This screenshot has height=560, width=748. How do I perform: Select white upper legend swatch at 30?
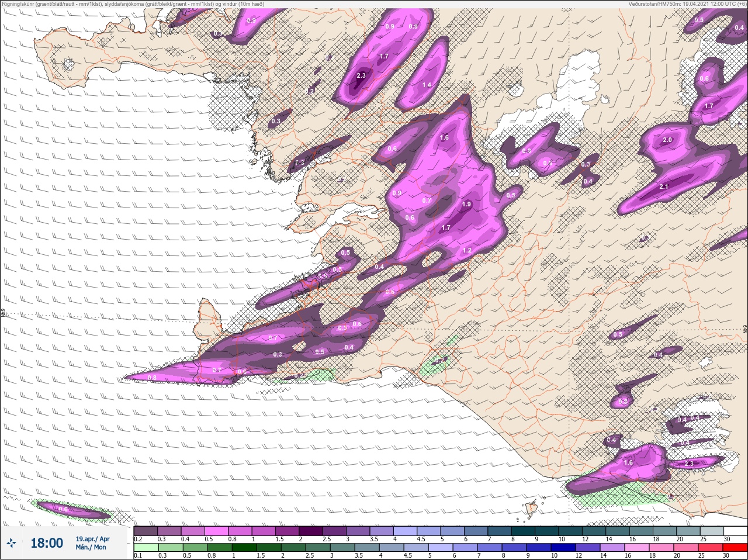(736, 531)
